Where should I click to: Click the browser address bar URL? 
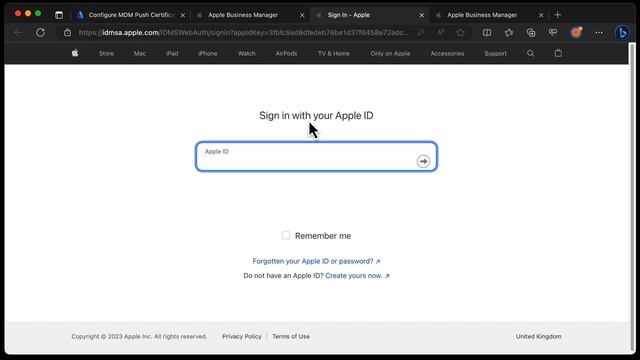click(x=243, y=33)
